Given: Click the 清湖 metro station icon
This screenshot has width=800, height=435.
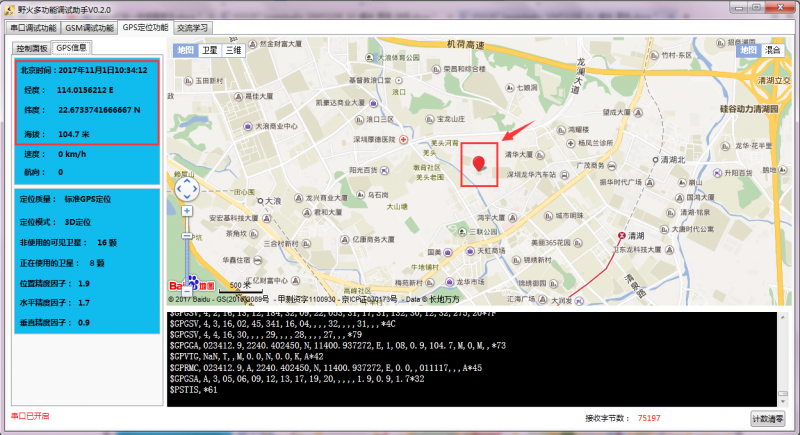Looking at the screenshot, I should click(x=621, y=236).
